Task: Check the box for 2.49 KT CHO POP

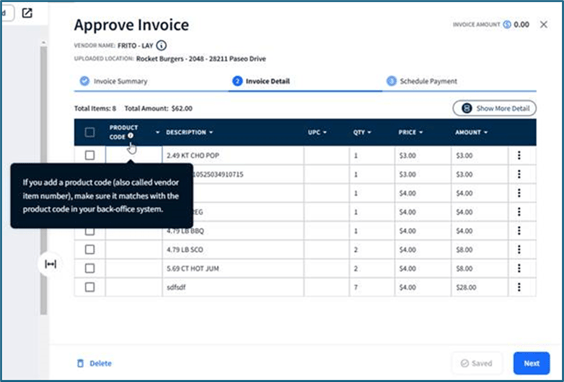Action: (x=90, y=155)
